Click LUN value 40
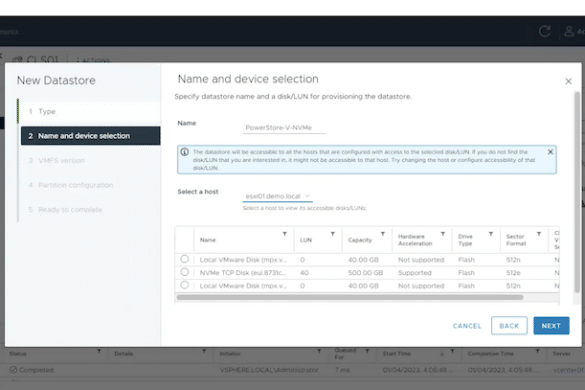Screen dimensions: 585x390 pos(304,273)
